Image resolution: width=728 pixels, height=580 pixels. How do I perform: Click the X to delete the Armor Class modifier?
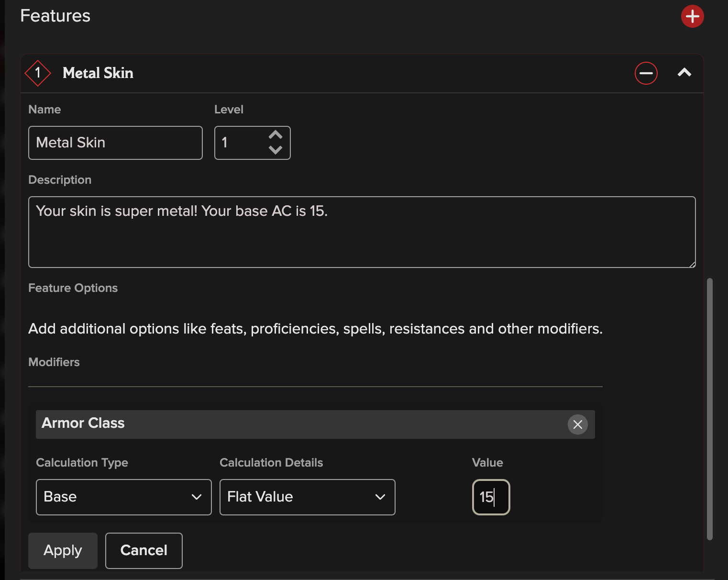click(x=577, y=424)
